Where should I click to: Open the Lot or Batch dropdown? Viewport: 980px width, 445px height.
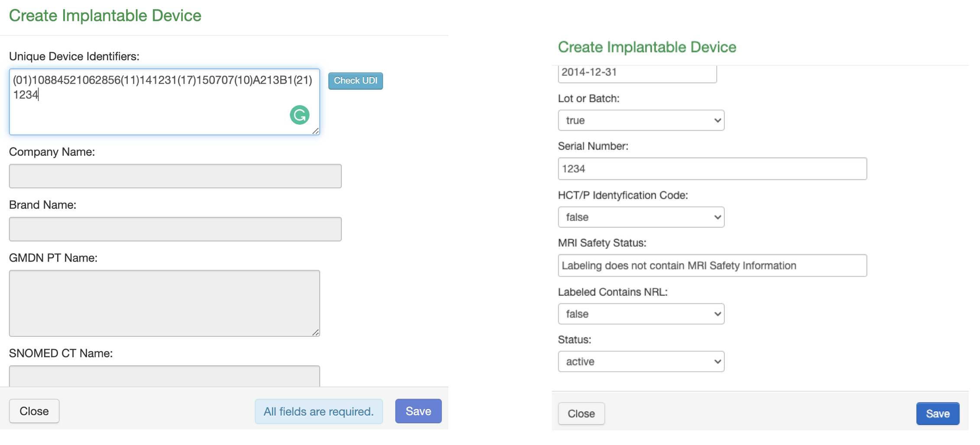(x=641, y=120)
